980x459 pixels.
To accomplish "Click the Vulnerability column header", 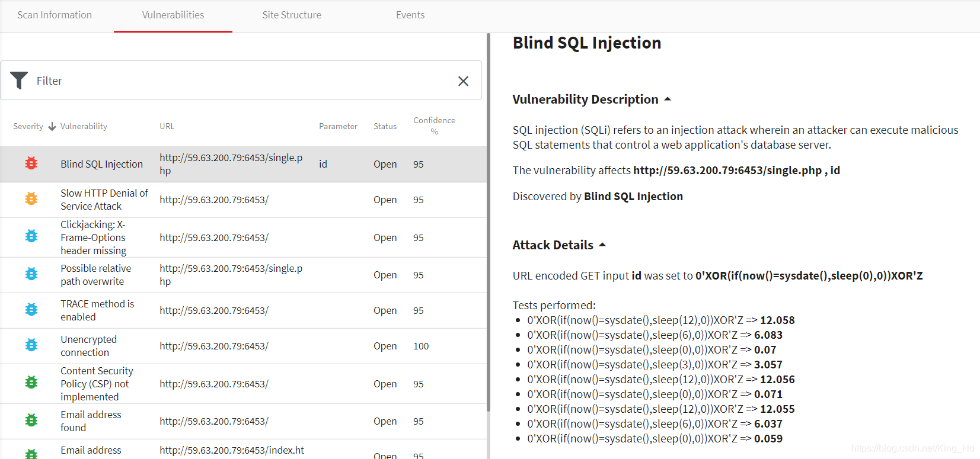I will (x=84, y=126).
